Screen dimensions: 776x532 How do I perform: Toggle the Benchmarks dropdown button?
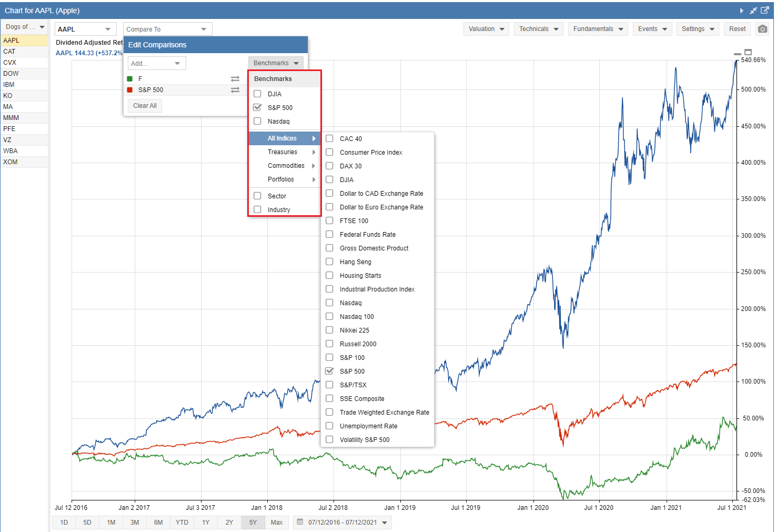276,63
